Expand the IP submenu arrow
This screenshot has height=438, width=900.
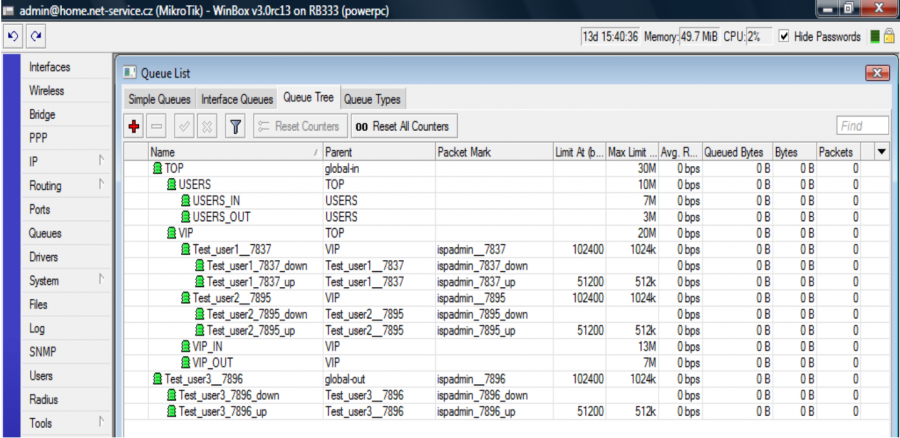pyautogui.click(x=102, y=161)
